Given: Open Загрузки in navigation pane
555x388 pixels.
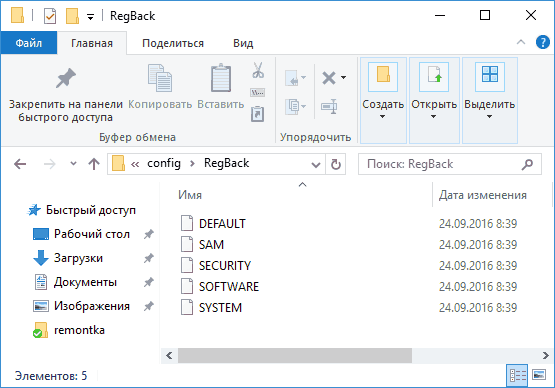Looking at the screenshot, I should [x=78, y=258].
